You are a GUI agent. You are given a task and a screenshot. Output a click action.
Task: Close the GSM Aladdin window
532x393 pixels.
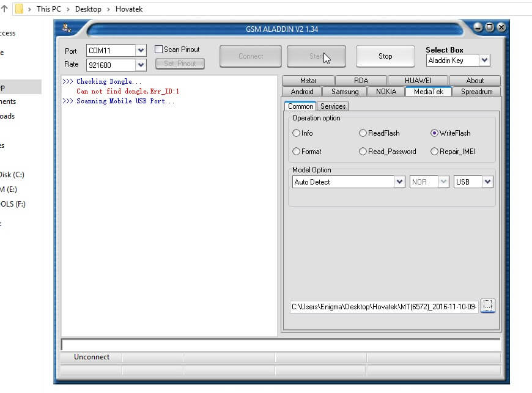point(501,28)
